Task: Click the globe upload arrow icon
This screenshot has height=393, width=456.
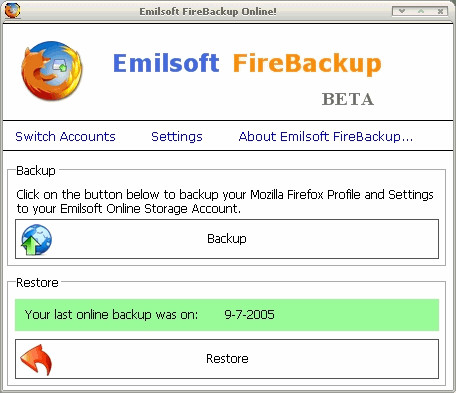Action: (36, 240)
